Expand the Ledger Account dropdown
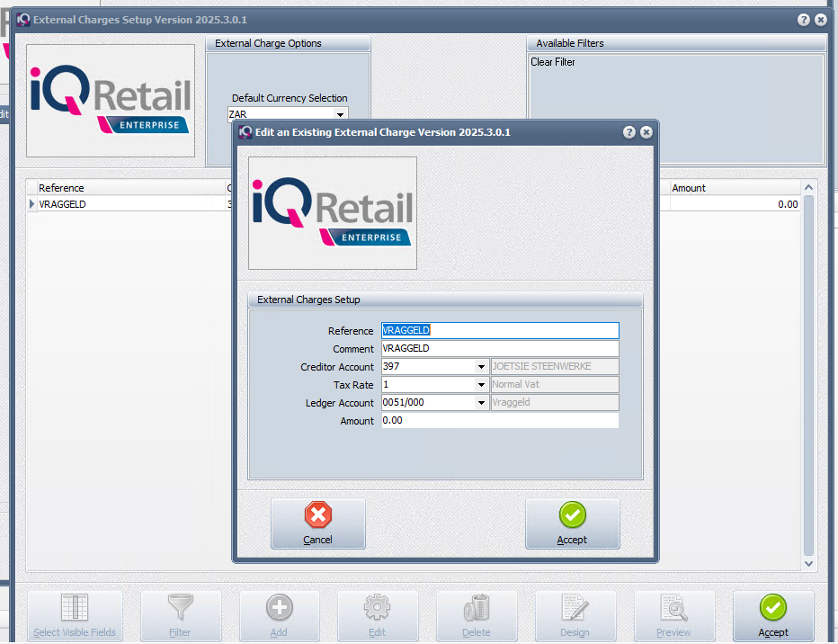Image resolution: width=838 pixels, height=644 pixels. point(481,403)
